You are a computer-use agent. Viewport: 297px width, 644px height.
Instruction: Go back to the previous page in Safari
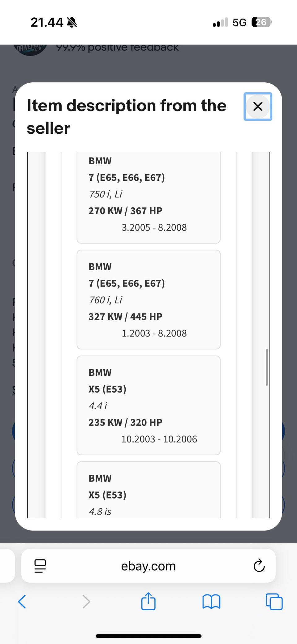click(x=22, y=601)
